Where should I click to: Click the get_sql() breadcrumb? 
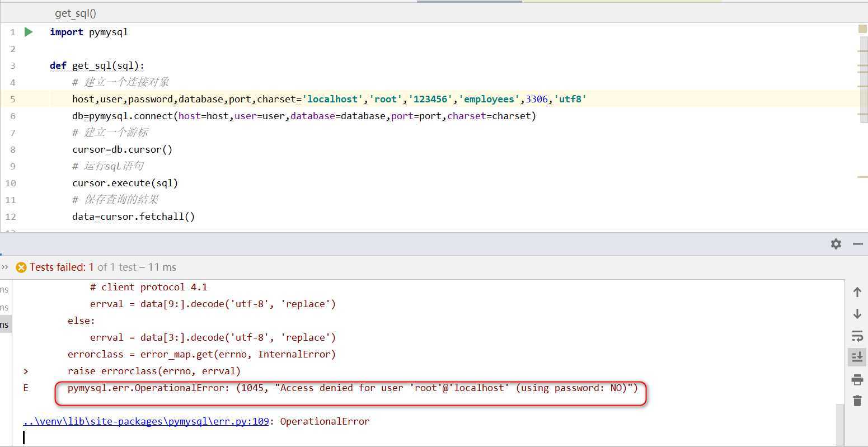76,13
